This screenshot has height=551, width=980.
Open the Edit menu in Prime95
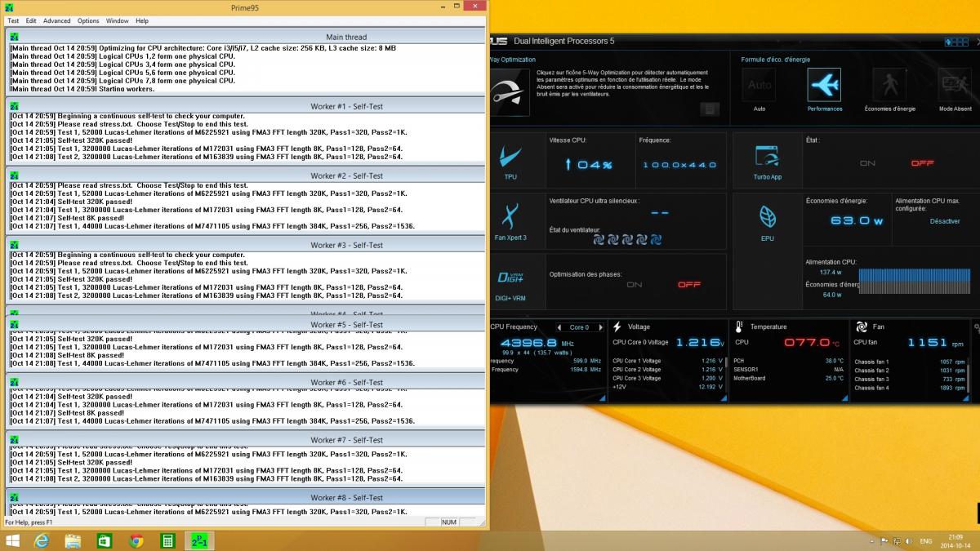31,20
